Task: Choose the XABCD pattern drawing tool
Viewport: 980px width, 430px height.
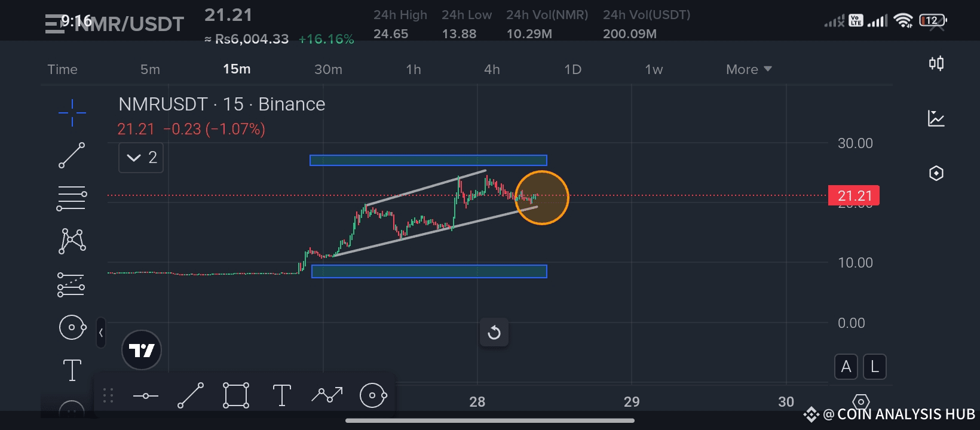Action: pyautogui.click(x=72, y=241)
